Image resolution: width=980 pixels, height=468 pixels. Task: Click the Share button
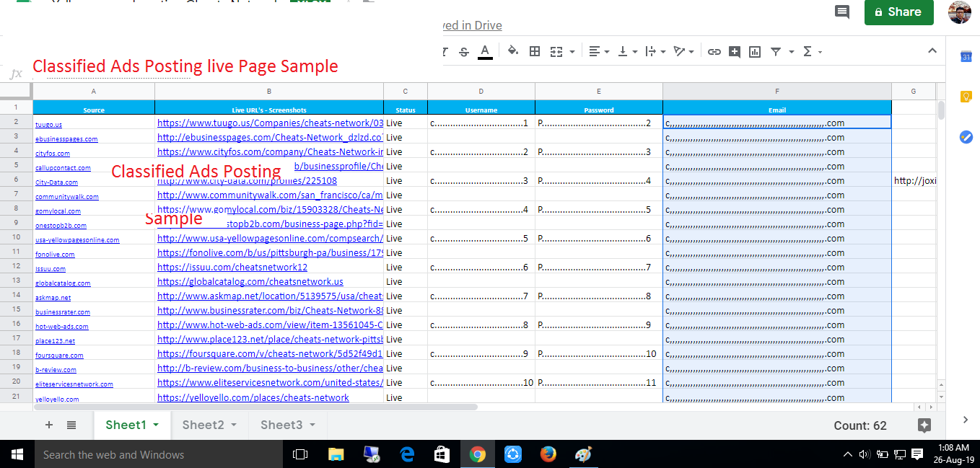(898, 12)
